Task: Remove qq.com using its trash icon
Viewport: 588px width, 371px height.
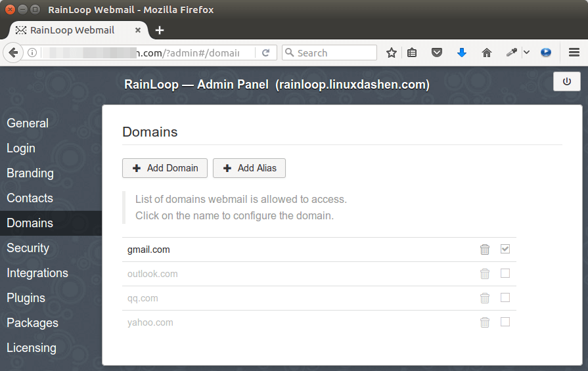Action: point(485,298)
